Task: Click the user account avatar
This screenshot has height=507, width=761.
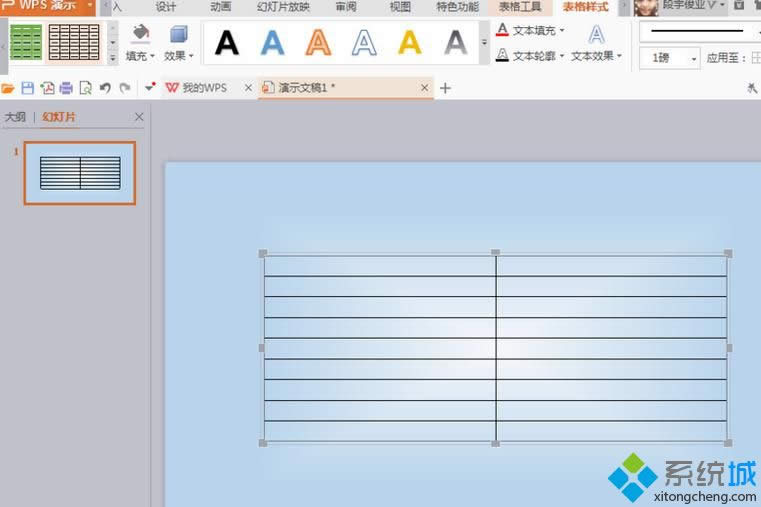Action: pyautogui.click(x=645, y=7)
